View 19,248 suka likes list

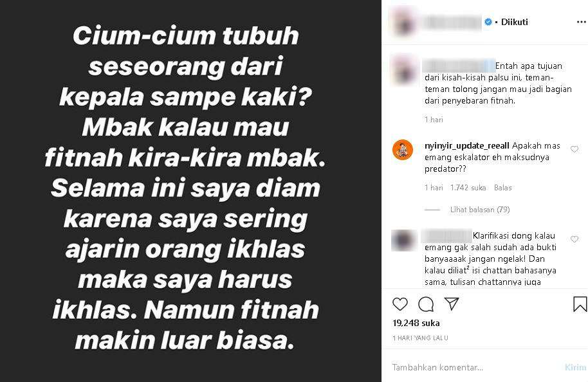[x=416, y=323]
